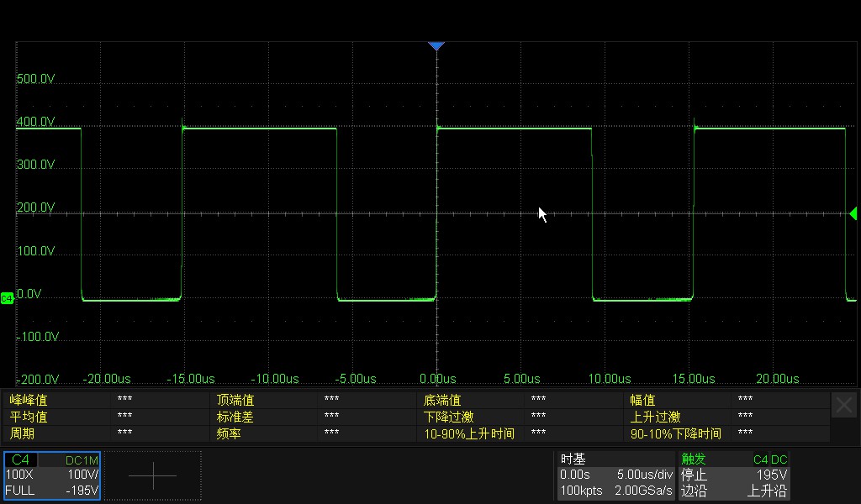Close the measurement panel with the X

coord(843,404)
